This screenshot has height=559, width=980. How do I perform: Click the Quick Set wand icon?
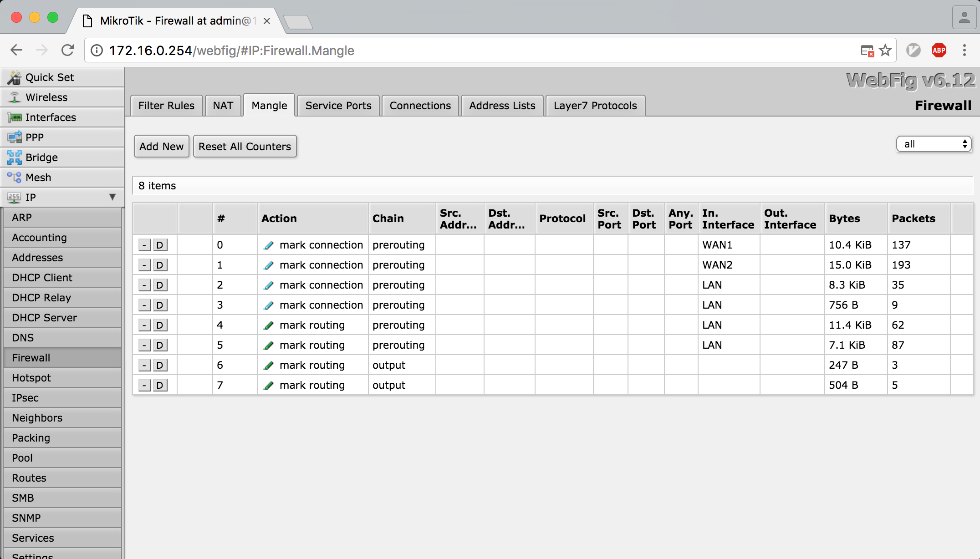[x=14, y=77]
